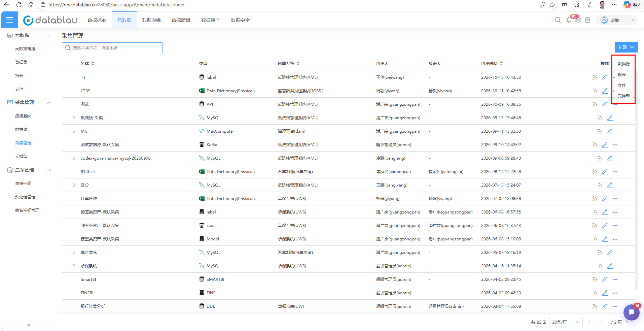Open 元数据概览 in the sidebar
This screenshot has width=644, height=331.
click(x=25, y=49)
